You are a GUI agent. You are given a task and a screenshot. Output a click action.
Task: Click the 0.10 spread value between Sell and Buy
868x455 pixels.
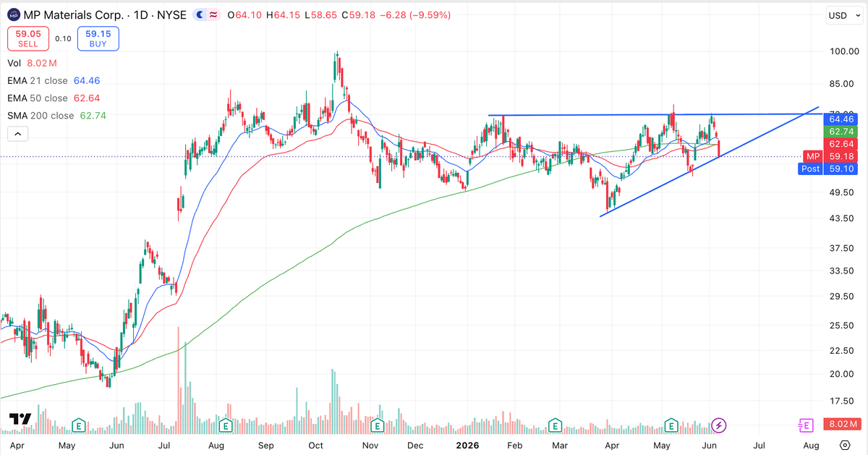tap(63, 39)
